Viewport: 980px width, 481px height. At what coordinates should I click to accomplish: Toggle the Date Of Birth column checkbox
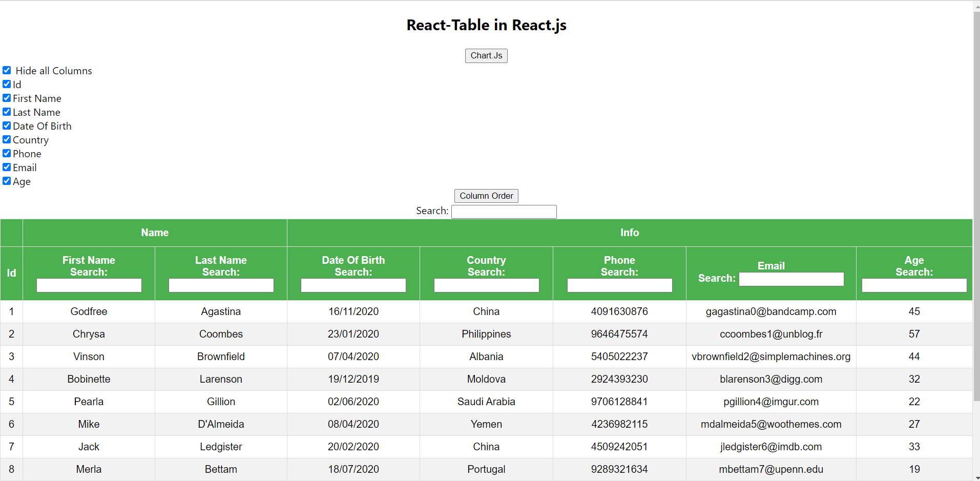click(7, 126)
